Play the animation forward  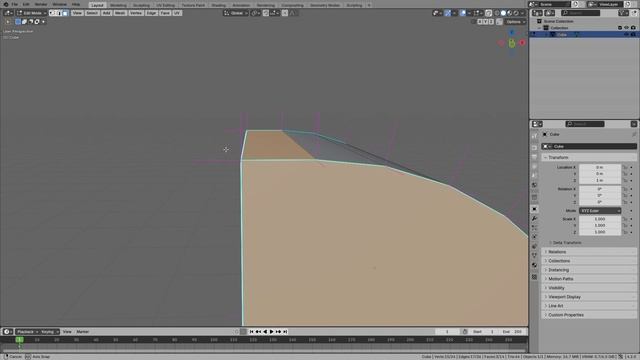point(271,332)
